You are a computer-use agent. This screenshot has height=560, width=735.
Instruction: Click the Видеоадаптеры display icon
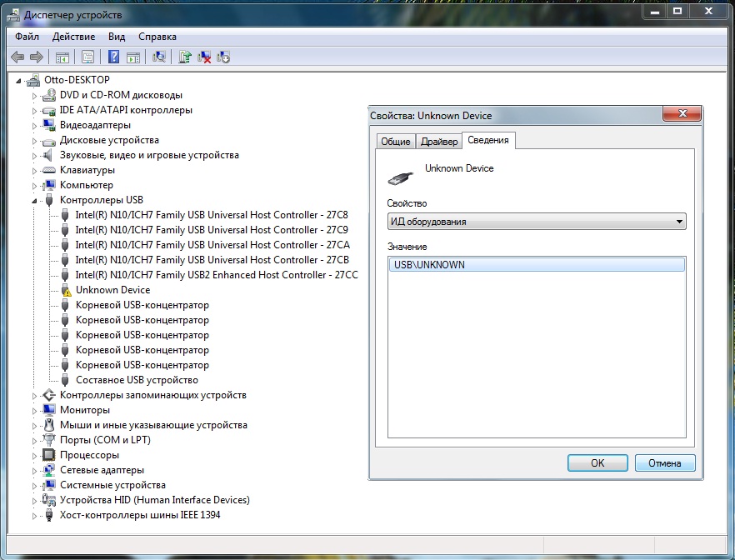(48, 125)
